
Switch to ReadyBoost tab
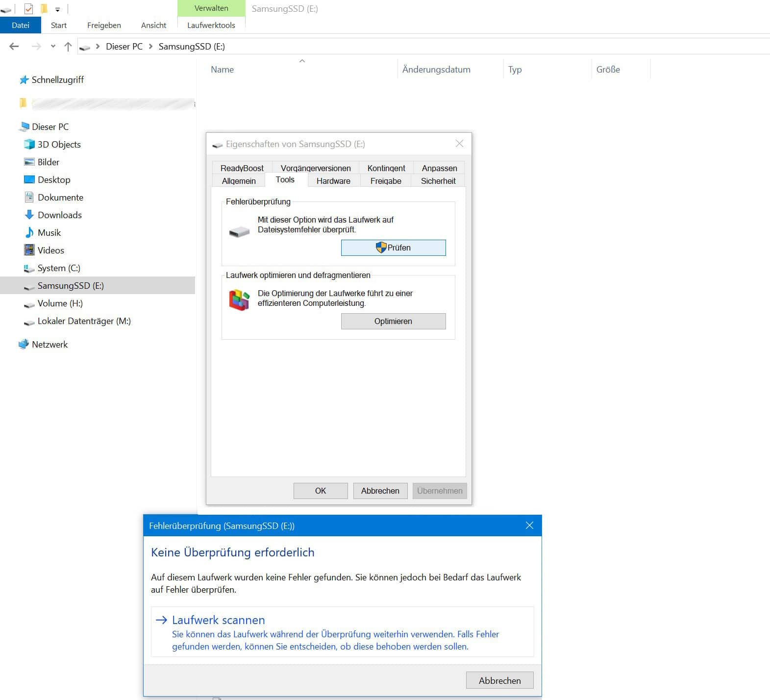[242, 168]
